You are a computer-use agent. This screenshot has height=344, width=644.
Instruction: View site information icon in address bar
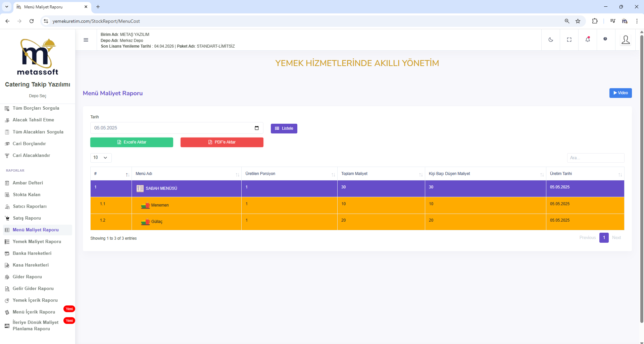[46, 21]
